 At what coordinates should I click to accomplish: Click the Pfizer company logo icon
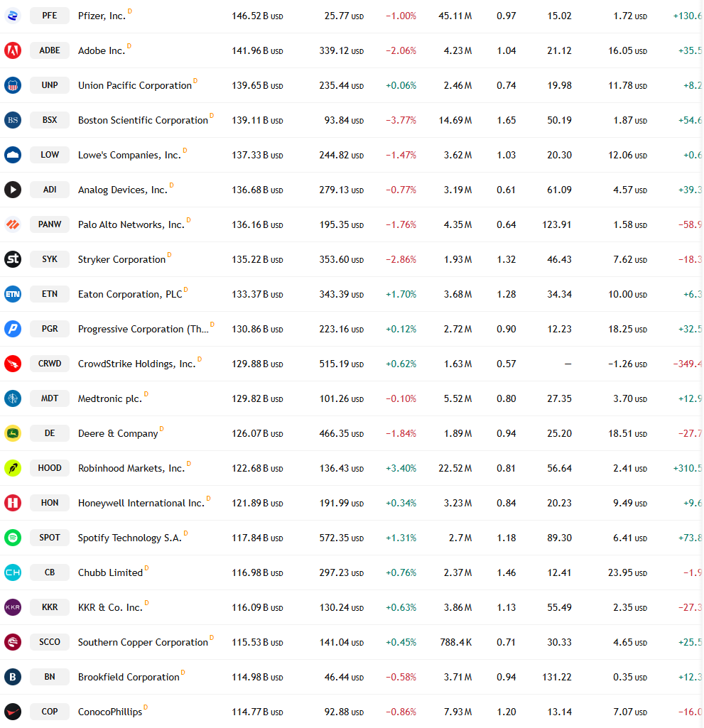tap(13, 16)
